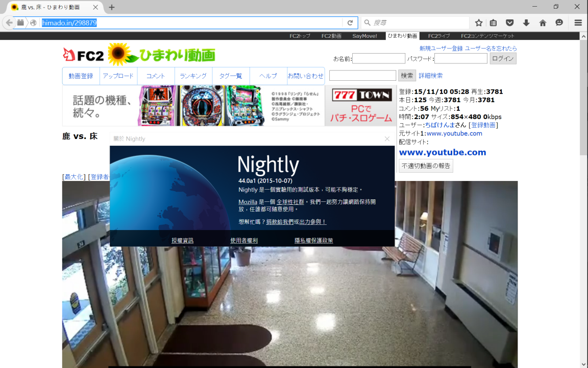
Task: Reload the page with the refresh icon
Action: 350,22
